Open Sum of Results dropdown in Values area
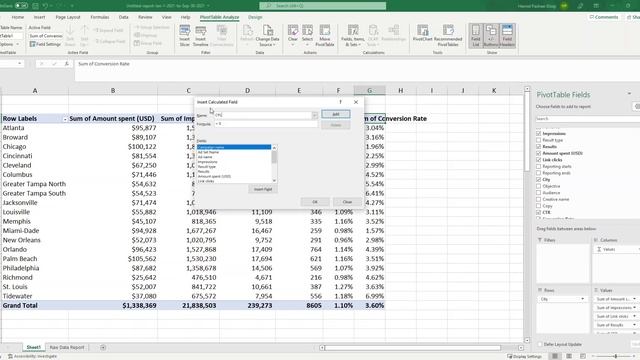Viewport: 640px width, 360px height. (634, 325)
